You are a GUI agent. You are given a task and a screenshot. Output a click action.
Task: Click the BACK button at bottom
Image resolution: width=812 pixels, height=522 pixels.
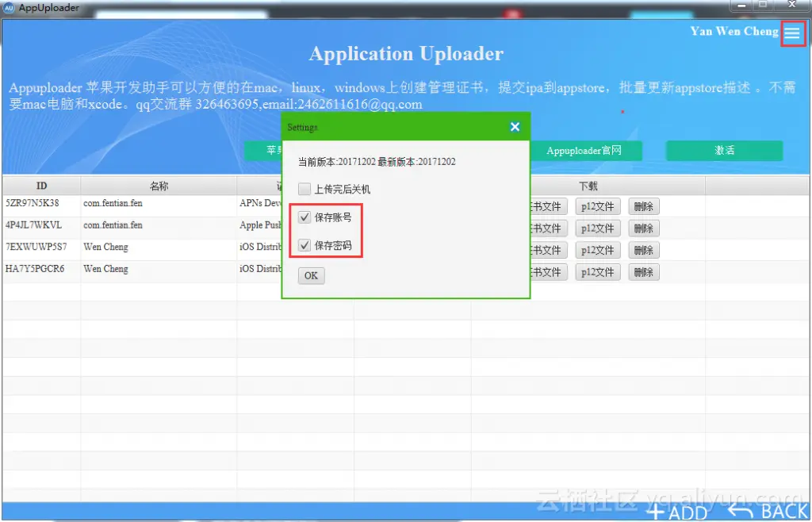768,512
